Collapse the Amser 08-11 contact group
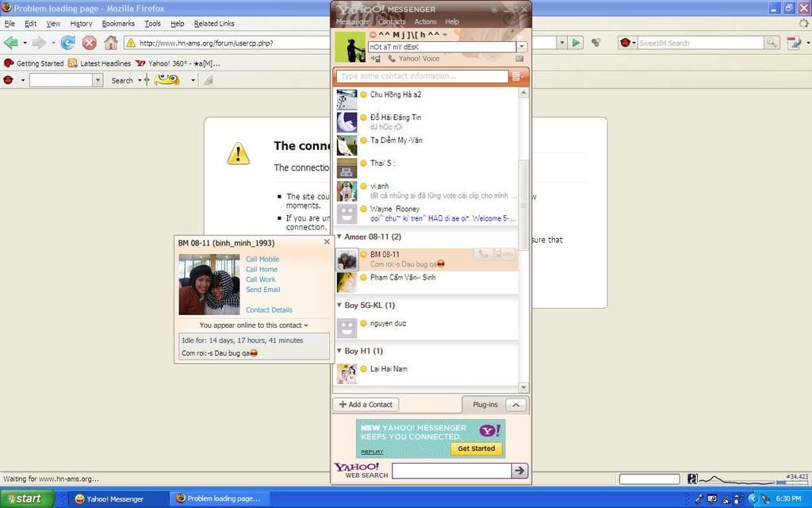This screenshot has height=508, width=812. (x=340, y=237)
